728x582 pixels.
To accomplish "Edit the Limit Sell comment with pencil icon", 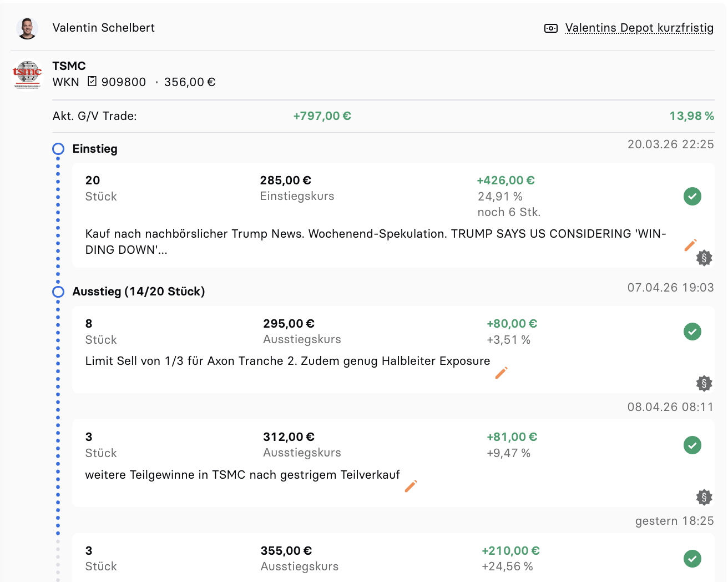I will pos(501,373).
